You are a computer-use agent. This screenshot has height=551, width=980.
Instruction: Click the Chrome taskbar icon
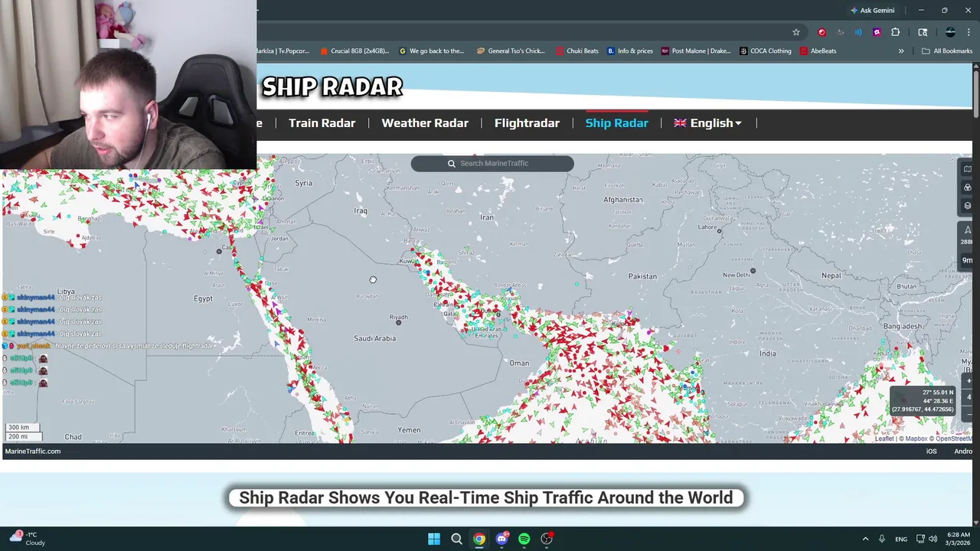click(479, 539)
